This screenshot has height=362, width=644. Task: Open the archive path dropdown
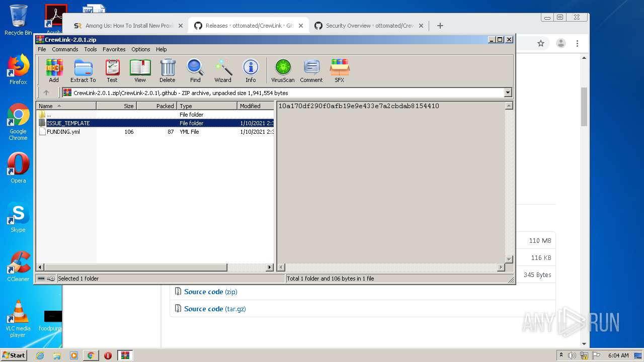point(508,93)
